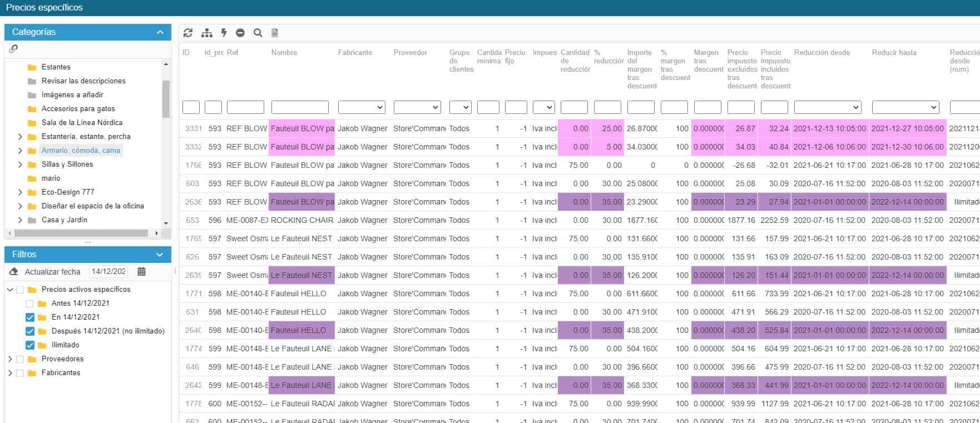
Task: Click the lightning bolt icon in the toolbar
Action: pyautogui.click(x=224, y=33)
